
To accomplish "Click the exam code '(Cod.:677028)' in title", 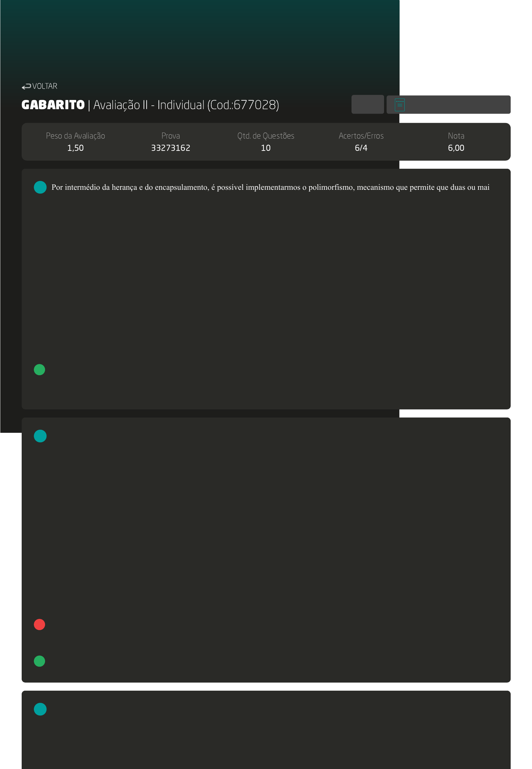I will [x=243, y=105].
